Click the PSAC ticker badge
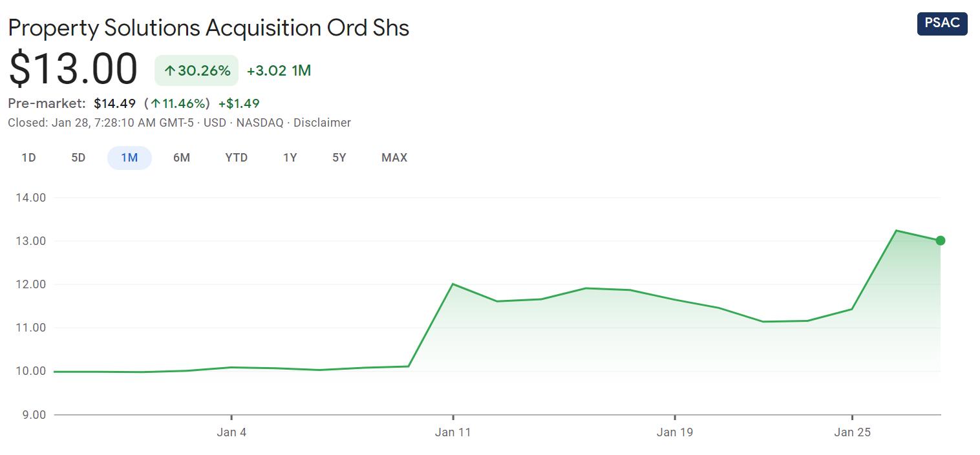Viewport: 980px width, 455px height. point(942,23)
